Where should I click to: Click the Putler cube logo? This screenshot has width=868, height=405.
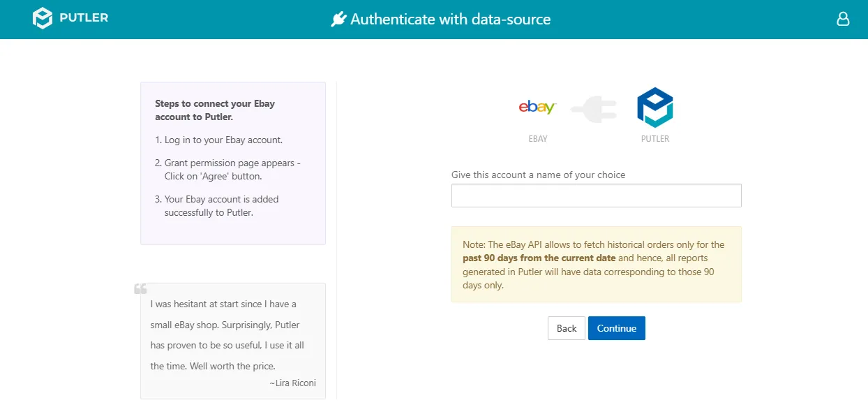[654, 108]
